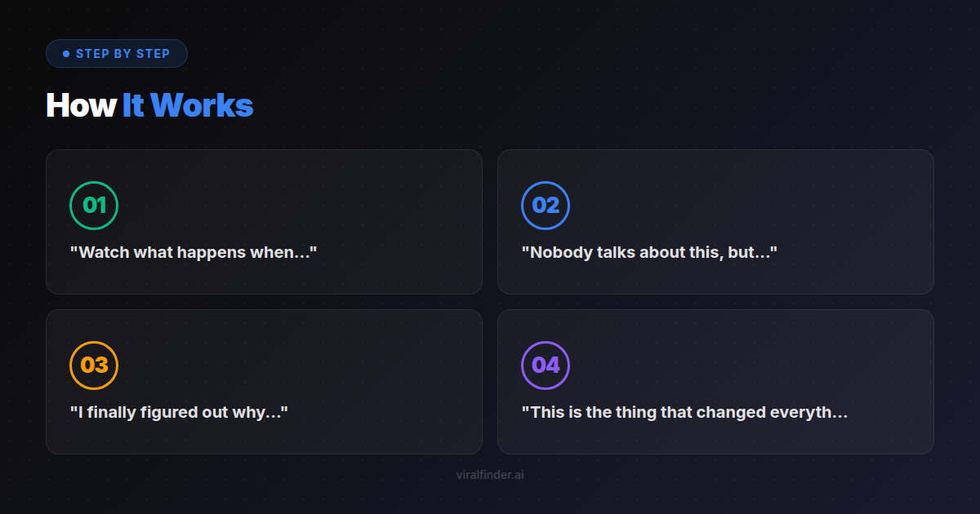Click the 'This is the thing that changed' quote
Image resolution: width=980 pixels, height=514 pixels.
pos(686,412)
